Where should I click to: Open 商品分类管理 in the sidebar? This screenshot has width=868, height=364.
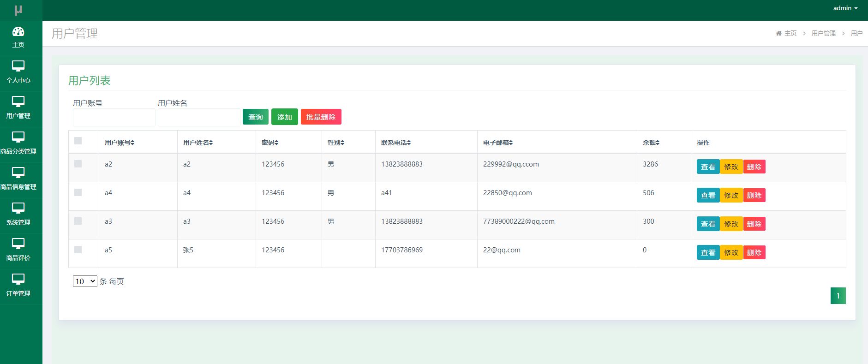tap(18, 144)
